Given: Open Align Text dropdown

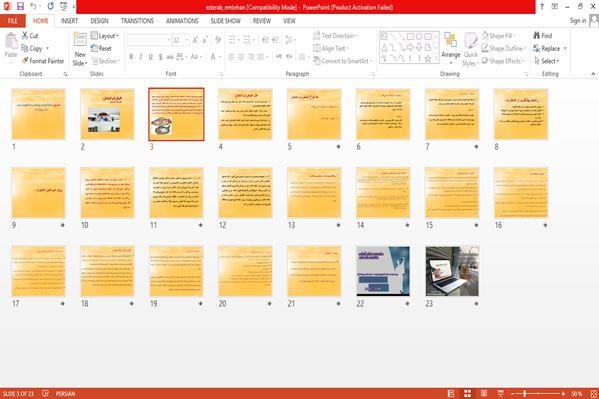Looking at the screenshot, I should pyautogui.click(x=331, y=48).
